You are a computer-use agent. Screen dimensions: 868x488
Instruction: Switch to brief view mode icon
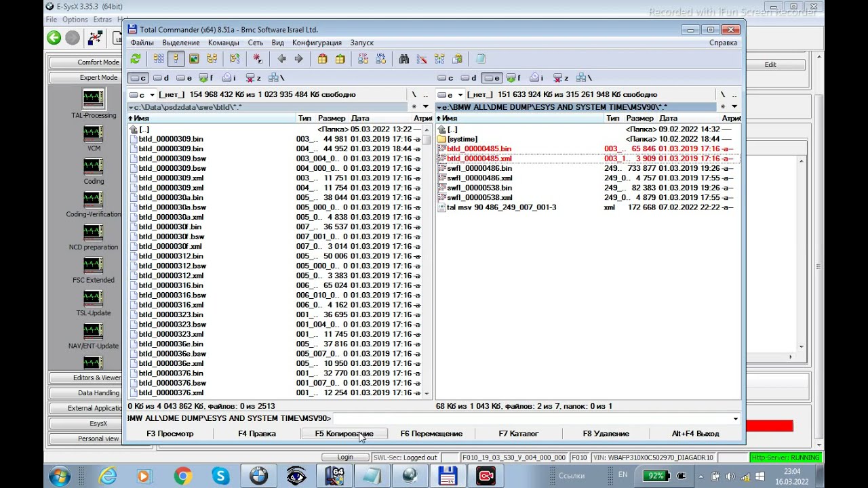[x=159, y=59]
